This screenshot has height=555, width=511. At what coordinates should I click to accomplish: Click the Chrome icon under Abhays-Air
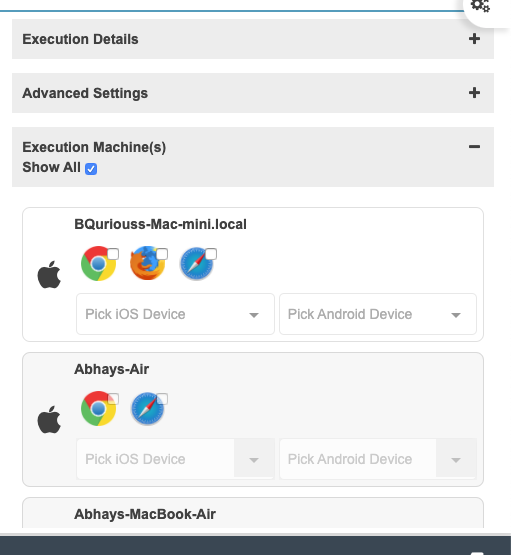98,408
